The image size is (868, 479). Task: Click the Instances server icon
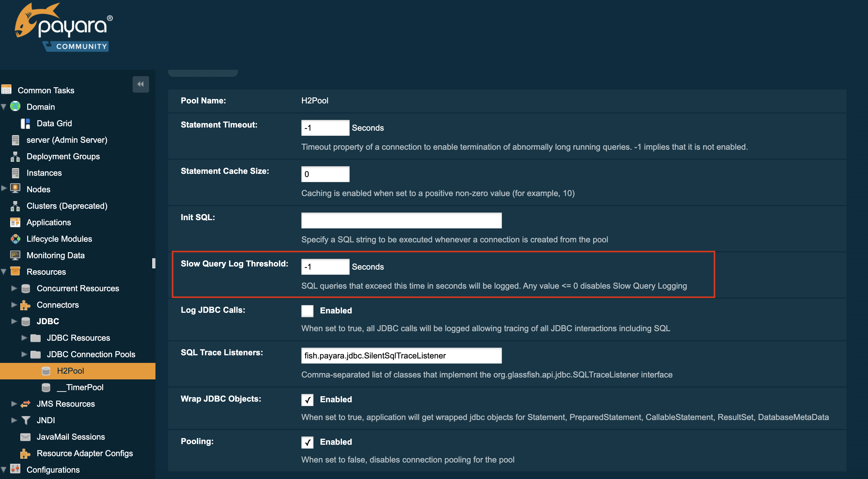point(15,173)
